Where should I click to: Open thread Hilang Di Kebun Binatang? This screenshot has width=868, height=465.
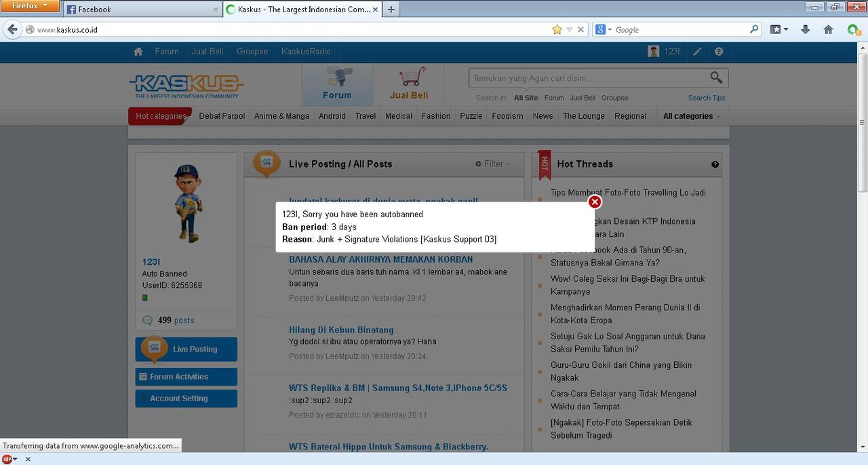click(341, 330)
